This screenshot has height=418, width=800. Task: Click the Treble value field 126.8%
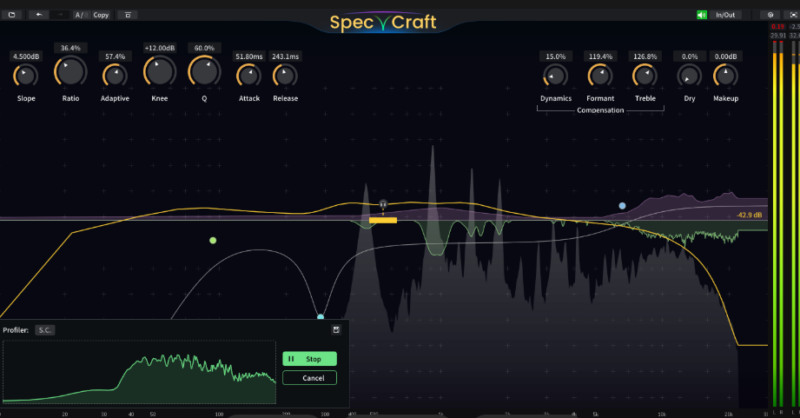coord(645,56)
